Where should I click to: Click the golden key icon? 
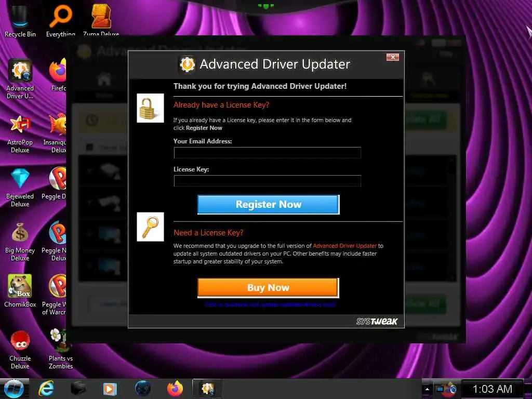coord(150,227)
